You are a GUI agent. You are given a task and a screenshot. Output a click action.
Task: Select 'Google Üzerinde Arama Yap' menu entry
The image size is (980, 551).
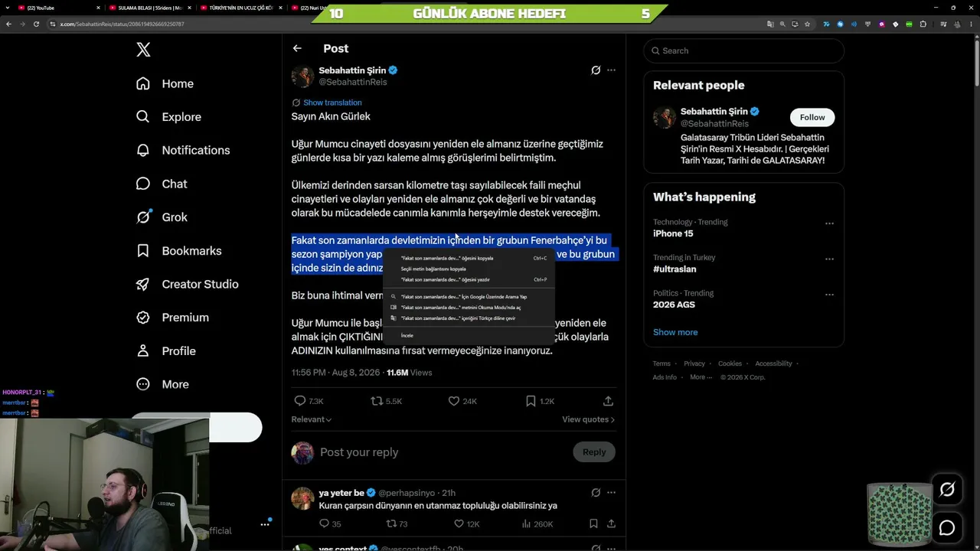[x=469, y=297]
